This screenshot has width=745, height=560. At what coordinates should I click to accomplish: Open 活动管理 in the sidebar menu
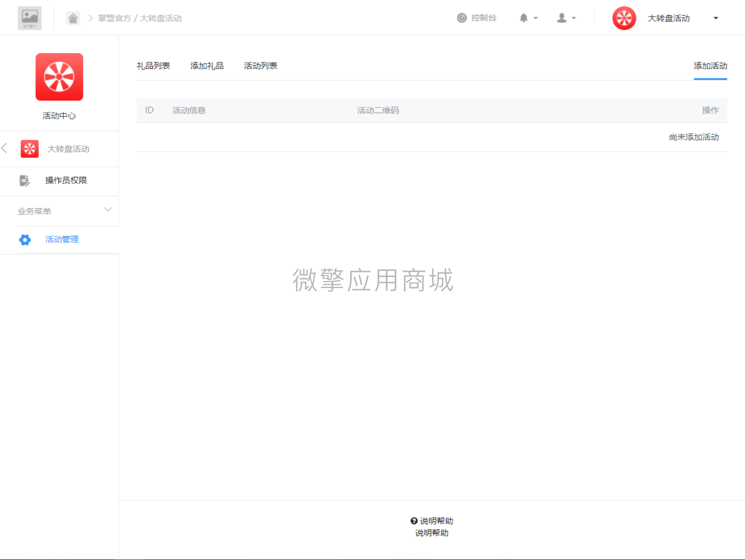point(62,240)
